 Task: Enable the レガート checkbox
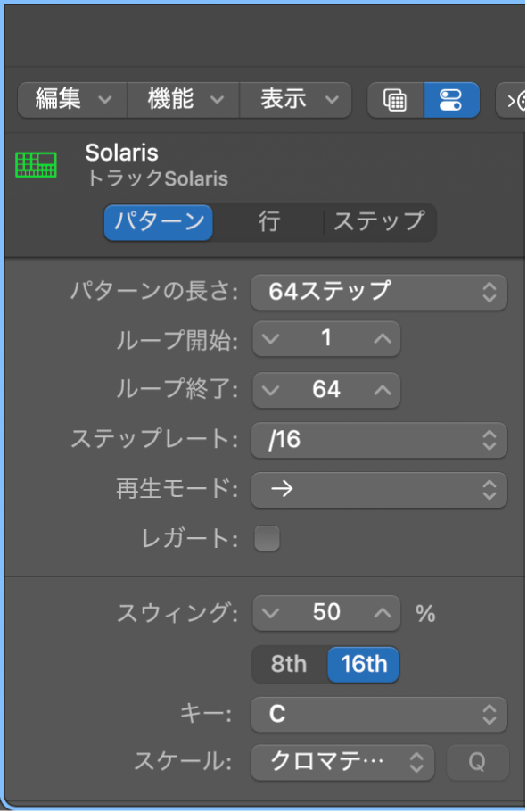267,538
